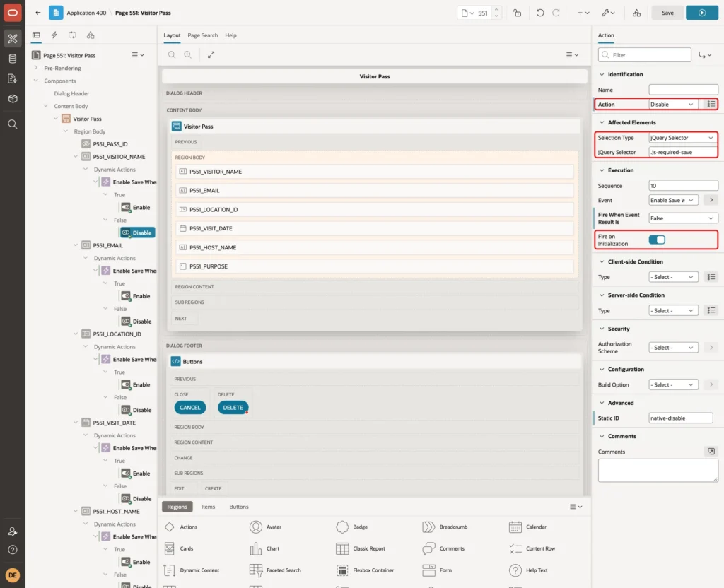This screenshot has height=588, width=724.
Task: Switch gallery to Items tab
Action: point(209,507)
